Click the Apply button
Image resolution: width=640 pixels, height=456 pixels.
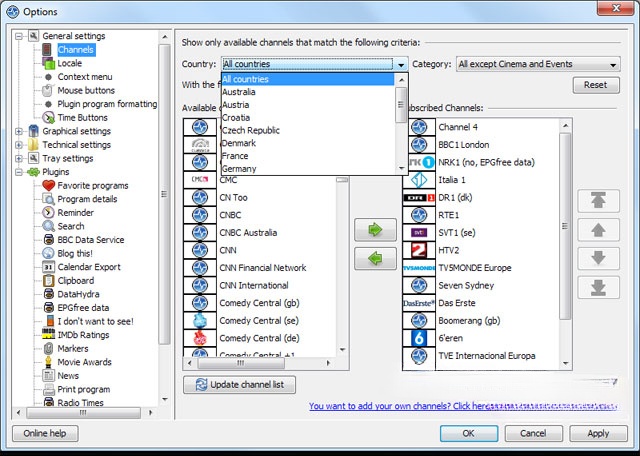(x=598, y=433)
